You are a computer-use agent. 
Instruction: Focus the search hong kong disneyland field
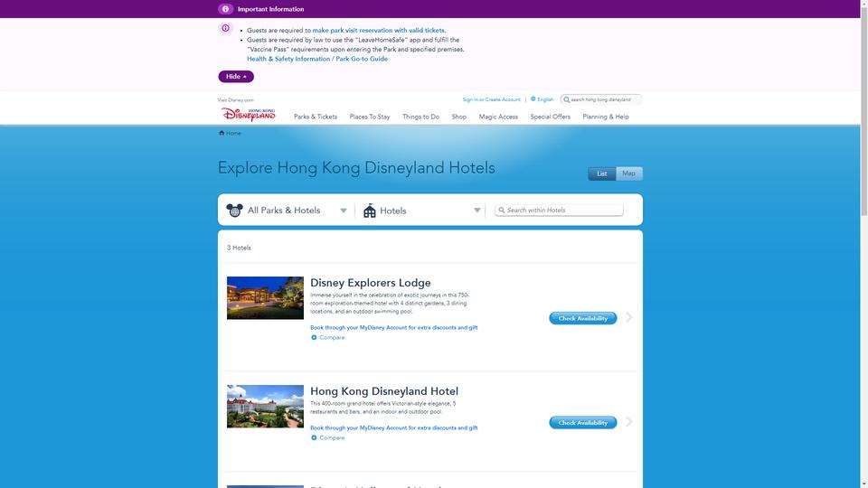click(x=601, y=99)
